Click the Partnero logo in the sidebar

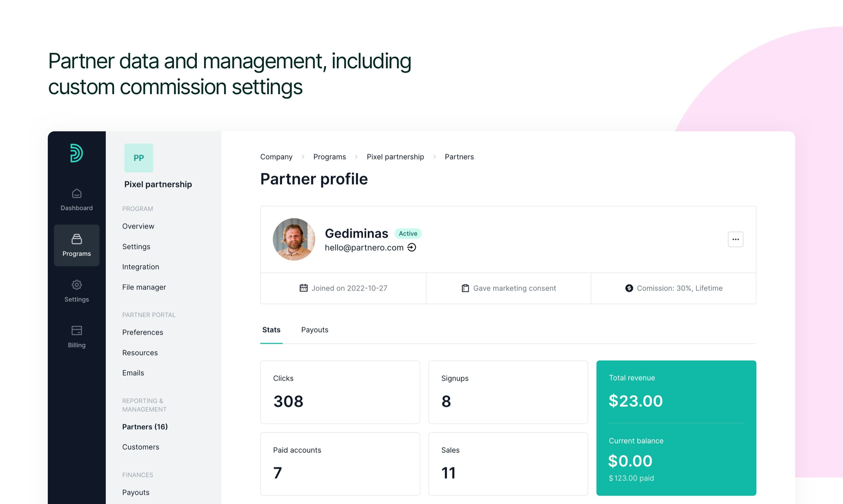pos(76,153)
